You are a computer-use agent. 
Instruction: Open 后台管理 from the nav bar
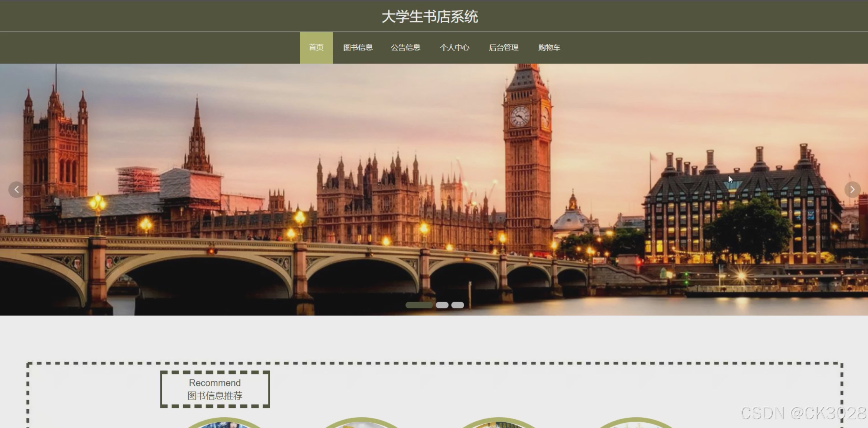[503, 48]
